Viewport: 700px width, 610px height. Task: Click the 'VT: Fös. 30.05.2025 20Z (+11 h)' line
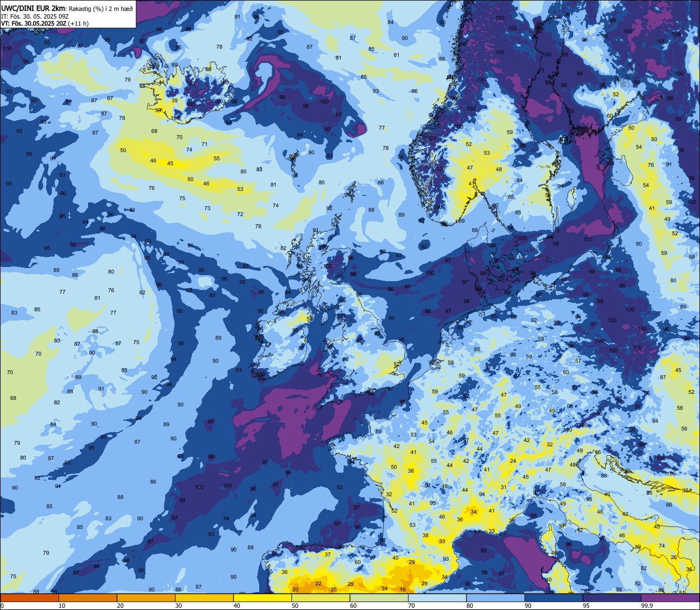point(45,24)
